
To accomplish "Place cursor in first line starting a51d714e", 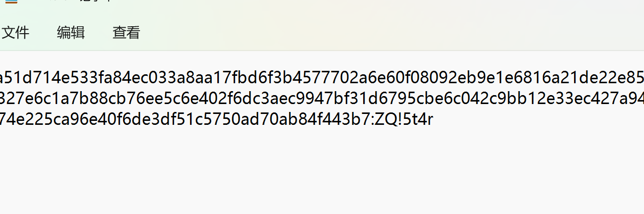I will (x=30, y=78).
